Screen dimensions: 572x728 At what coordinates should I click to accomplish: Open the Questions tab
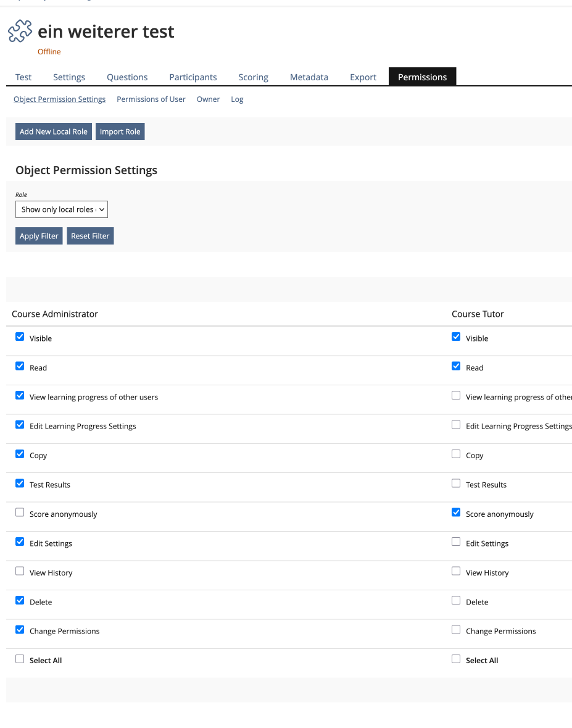[126, 77]
